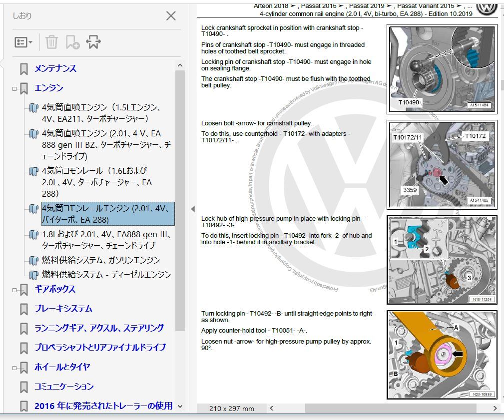Open the メンテナンス bookmark
The height and width of the screenshot is (420, 504).
point(55,68)
